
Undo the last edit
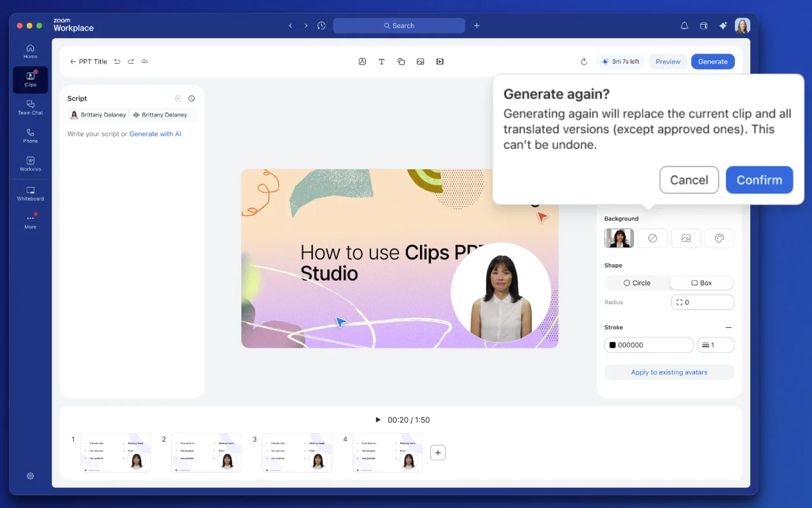coord(117,62)
